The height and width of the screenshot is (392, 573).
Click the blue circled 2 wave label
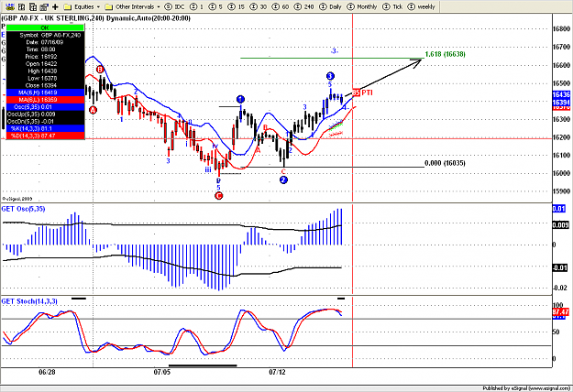[283, 180]
